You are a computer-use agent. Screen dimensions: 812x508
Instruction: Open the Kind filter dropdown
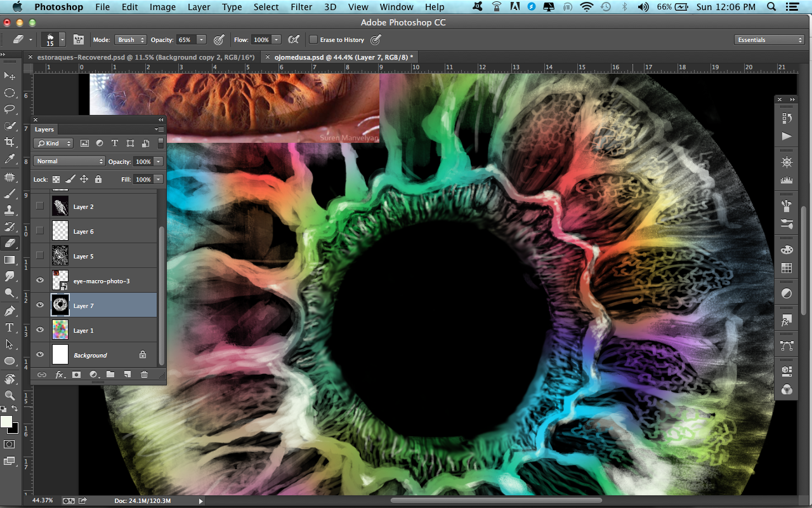(54, 144)
